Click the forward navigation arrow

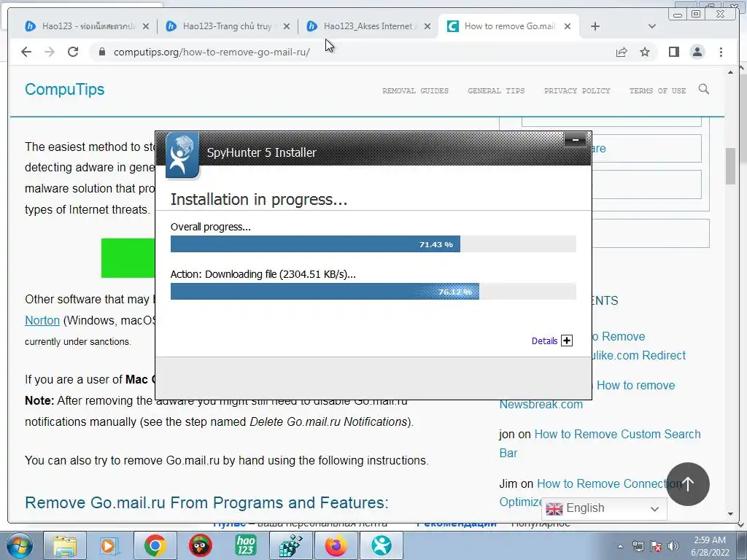(x=50, y=52)
